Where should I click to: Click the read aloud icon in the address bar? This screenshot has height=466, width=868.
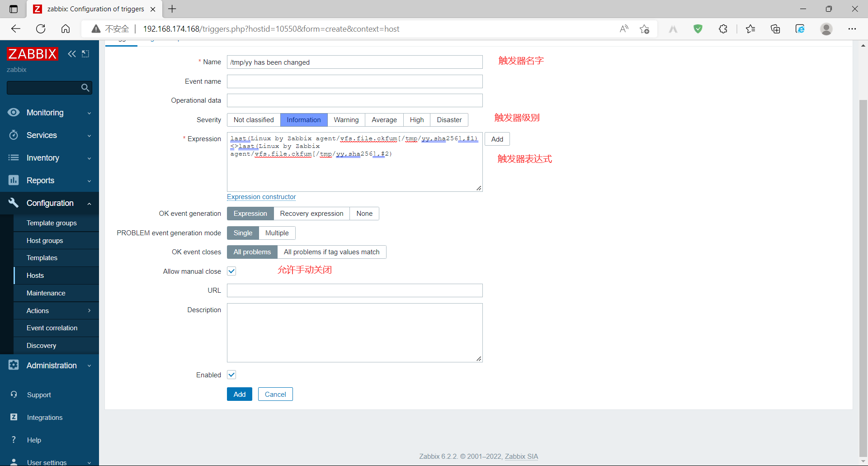pyautogui.click(x=624, y=29)
